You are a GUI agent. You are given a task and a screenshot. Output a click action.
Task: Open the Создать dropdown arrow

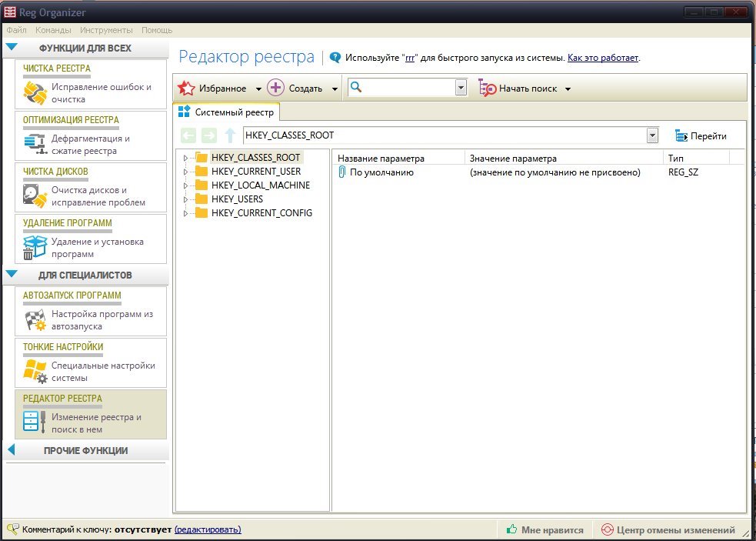[335, 88]
